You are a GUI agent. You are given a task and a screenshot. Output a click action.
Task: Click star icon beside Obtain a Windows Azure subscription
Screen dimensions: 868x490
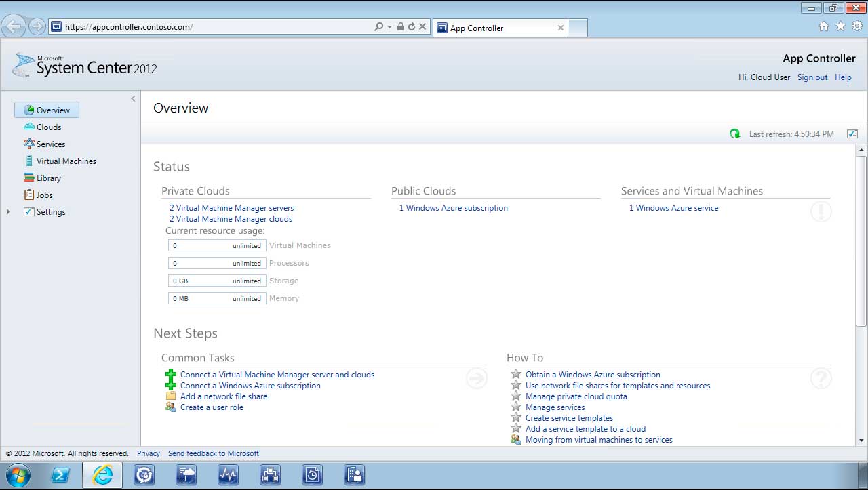tap(516, 374)
